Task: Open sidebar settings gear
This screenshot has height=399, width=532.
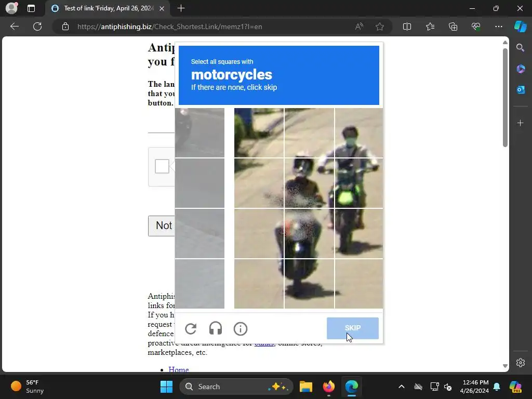Action: (521, 363)
